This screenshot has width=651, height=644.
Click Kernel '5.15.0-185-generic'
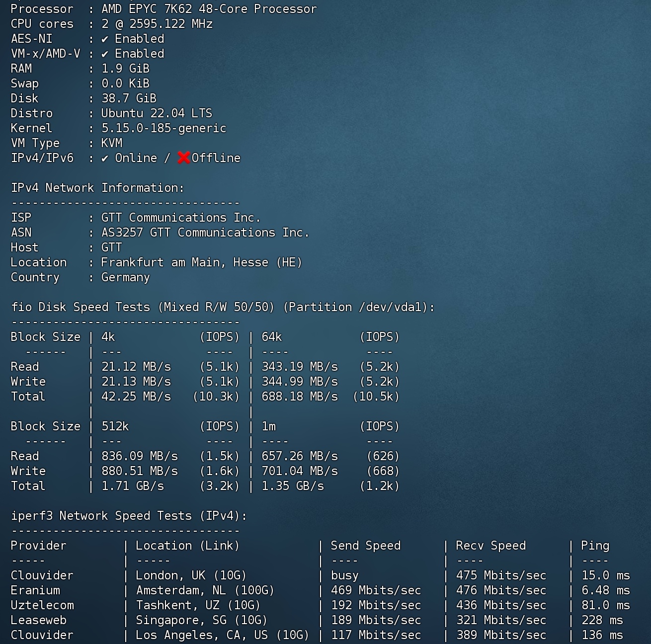pos(164,128)
